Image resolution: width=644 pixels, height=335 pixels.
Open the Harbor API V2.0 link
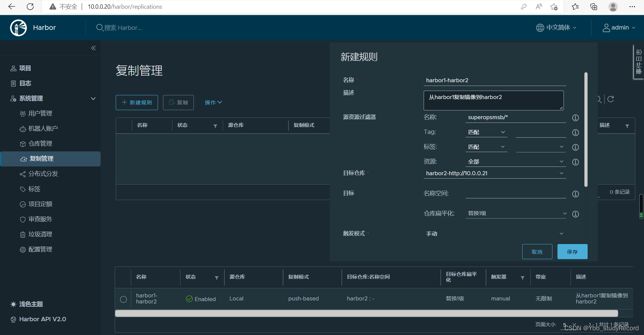[38, 319]
